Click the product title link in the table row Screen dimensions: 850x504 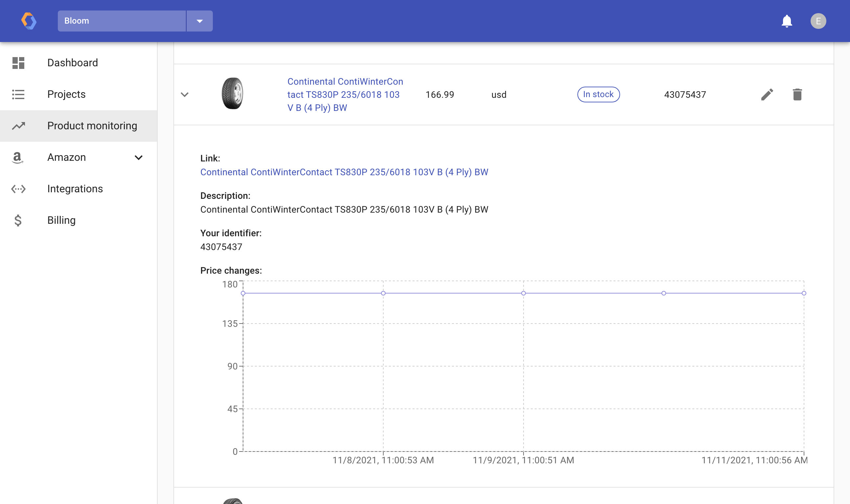[x=345, y=94]
